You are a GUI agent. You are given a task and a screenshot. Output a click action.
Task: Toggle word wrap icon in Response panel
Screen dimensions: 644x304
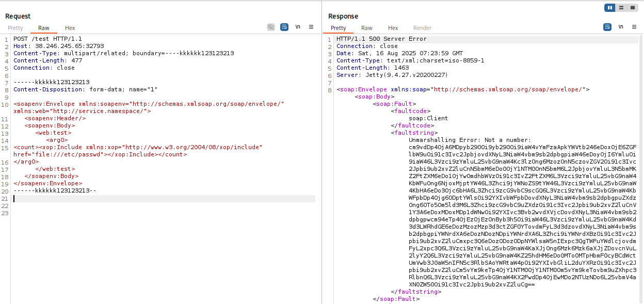pyautogui.click(x=607, y=27)
